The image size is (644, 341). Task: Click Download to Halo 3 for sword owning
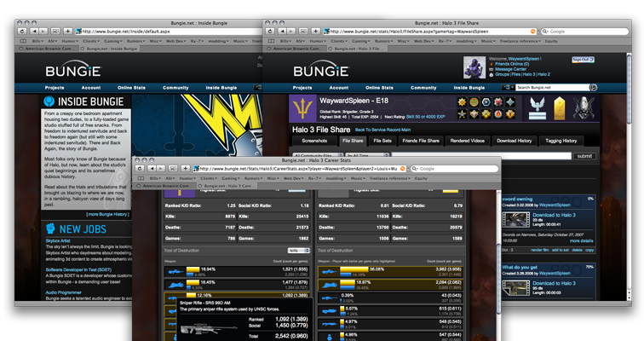pos(554,215)
